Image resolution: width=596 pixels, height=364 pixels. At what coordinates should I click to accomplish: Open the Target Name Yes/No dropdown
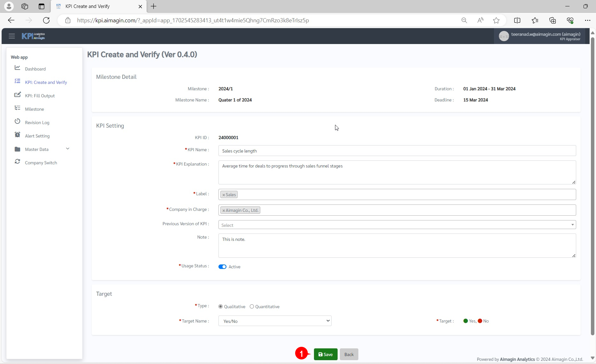click(x=275, y=321)
